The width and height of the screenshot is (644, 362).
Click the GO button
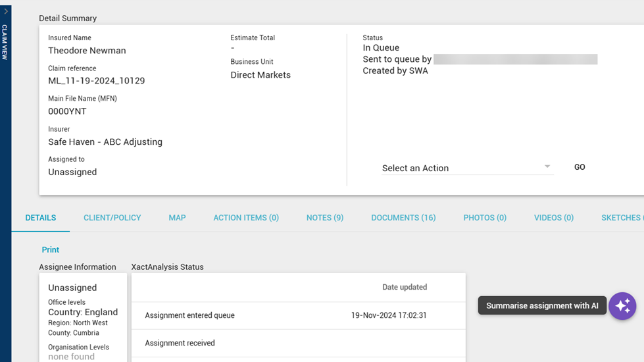pos(580,167)
